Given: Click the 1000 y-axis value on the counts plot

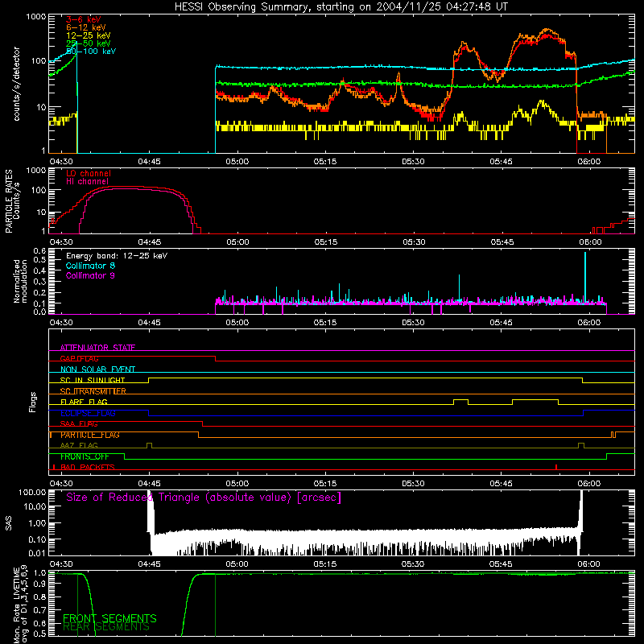Looking at the screenshot, I should tap(36, 17).
